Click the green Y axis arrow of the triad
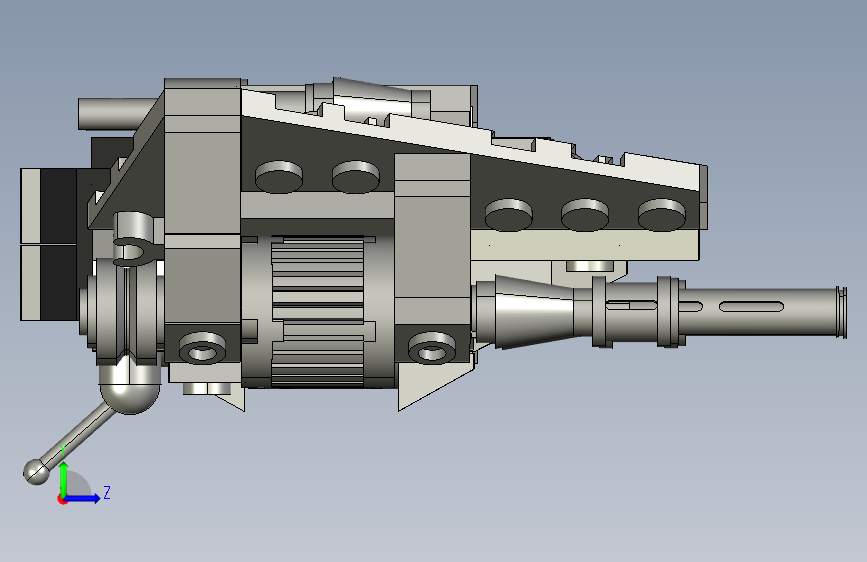The height and width of the screenshot is (562, 867). pyautogui.click(x=64, y=479)
